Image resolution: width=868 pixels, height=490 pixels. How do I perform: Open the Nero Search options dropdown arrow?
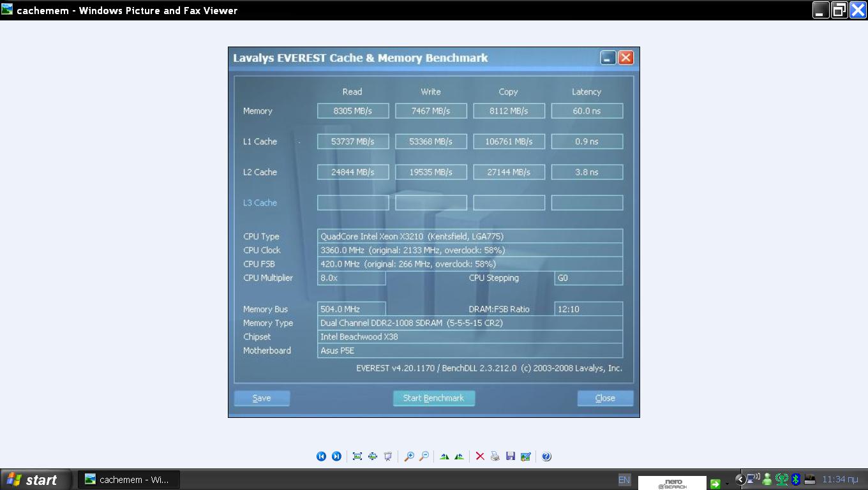click(727, 484)
